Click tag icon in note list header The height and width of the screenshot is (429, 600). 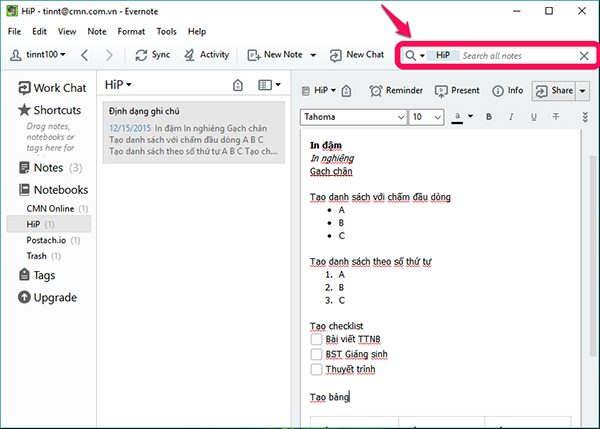[238, 85]
